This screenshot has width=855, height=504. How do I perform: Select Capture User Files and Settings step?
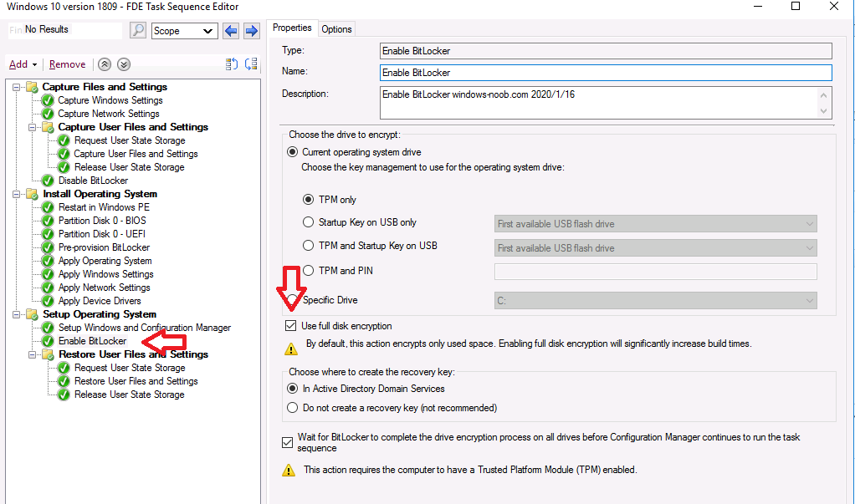point(136,154)
